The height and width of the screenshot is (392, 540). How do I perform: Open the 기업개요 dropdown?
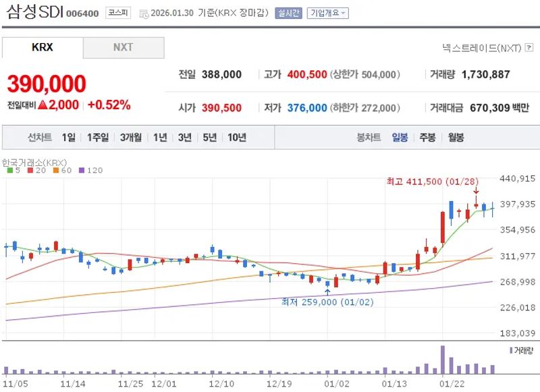(328, 12)
